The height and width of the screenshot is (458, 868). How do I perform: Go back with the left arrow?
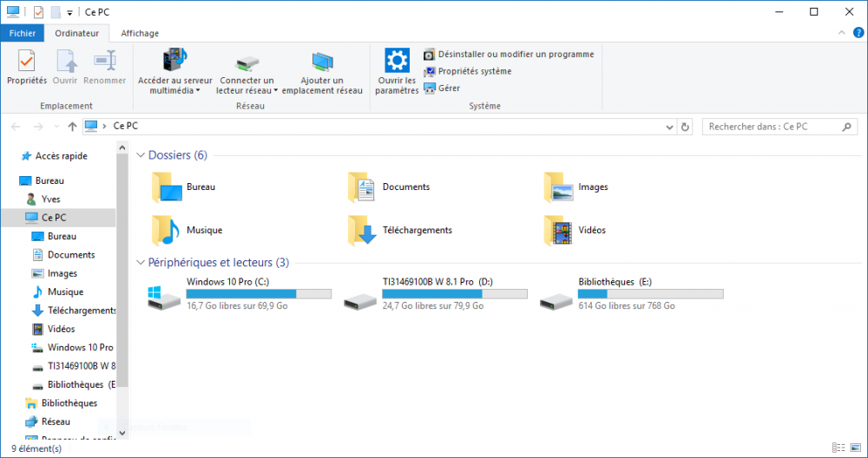pos(16,127)
